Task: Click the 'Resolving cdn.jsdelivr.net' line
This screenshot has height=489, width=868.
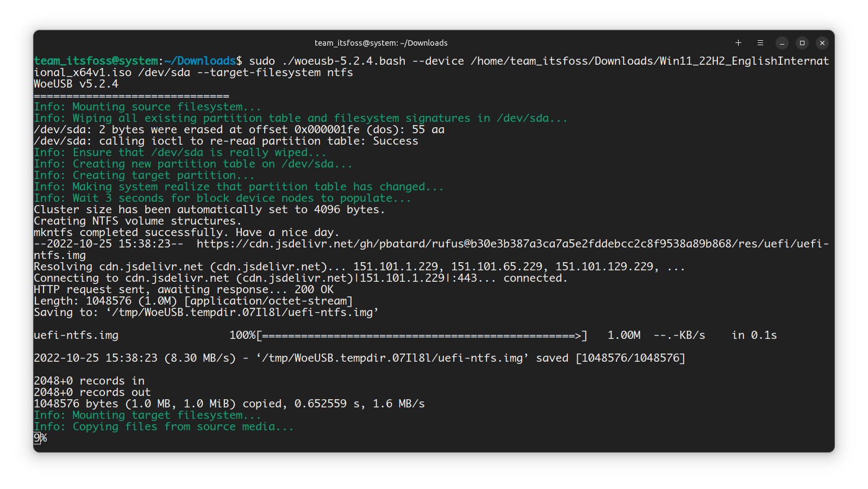Action: point(359,267)
